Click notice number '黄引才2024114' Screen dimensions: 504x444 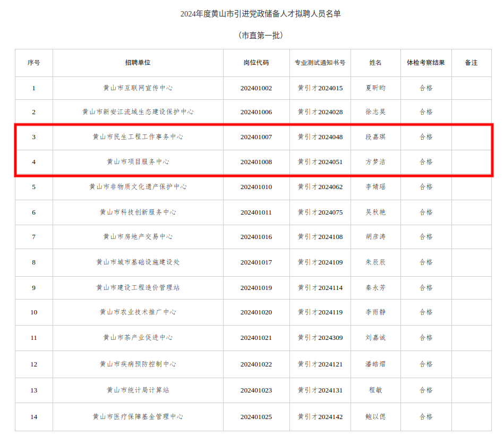coord(320,288)
